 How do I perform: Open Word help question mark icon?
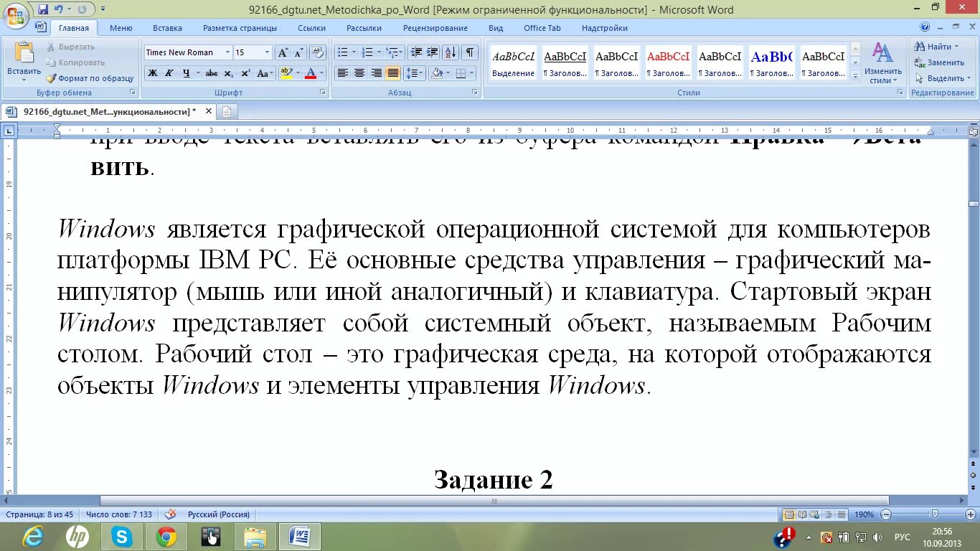pyautogui.click(x=925, y=27)
